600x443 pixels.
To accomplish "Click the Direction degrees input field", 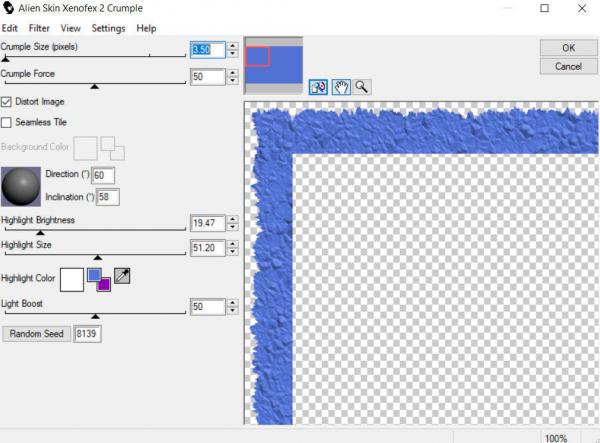I will coord(104,176).
